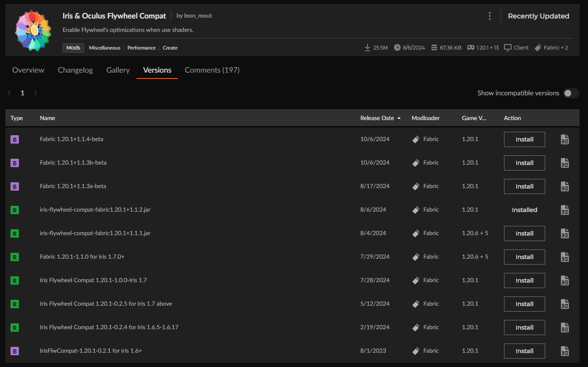This screenshot has width=588, height=367.
Task: Click green release badge for Fabric 1.20.1-1.1.0 row
Action: [15, 257]
